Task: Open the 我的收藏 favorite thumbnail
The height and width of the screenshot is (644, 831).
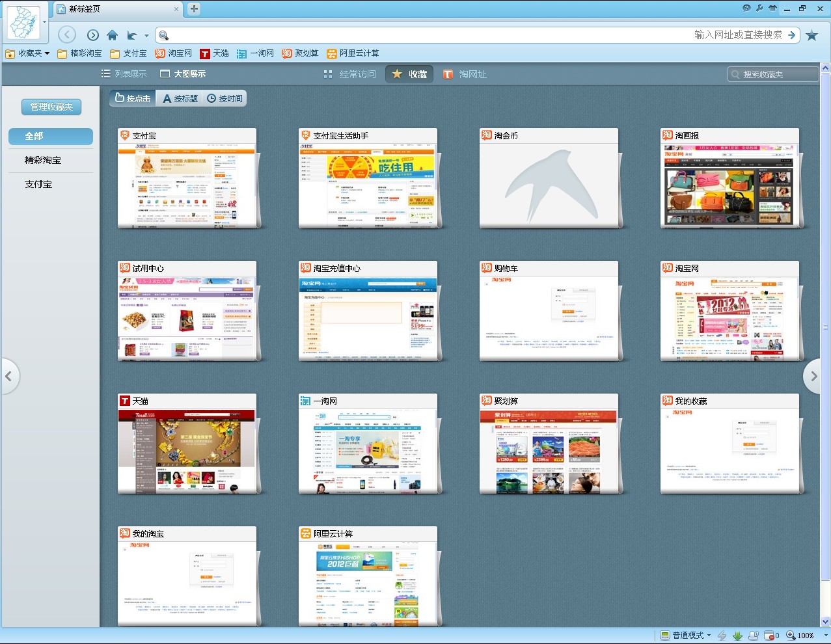Action: [730, 444]
